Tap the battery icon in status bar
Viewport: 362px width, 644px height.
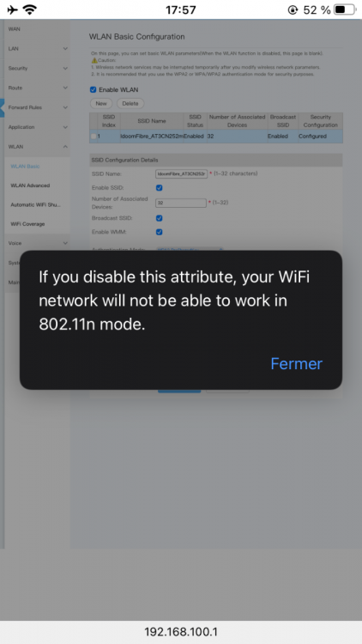[345, 9]
